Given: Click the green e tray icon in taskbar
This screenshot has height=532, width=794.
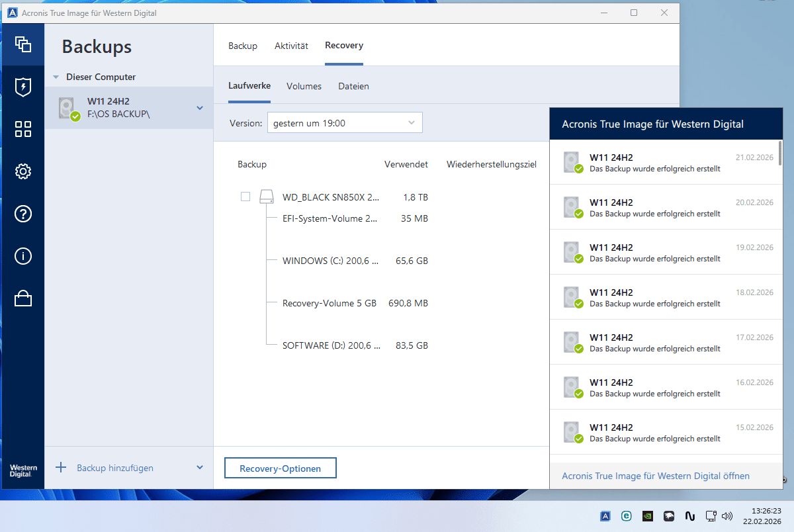Looking at the screenshot, I should tap(626, 516).
